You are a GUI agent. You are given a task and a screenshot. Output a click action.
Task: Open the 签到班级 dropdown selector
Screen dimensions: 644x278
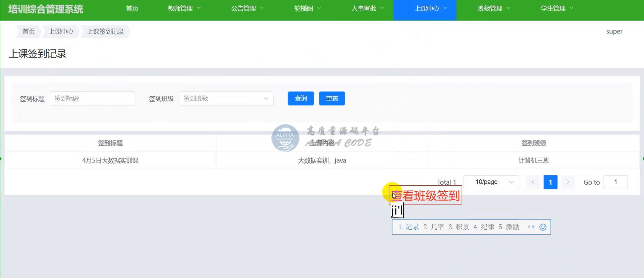pyautogui.click(x=226, y=99)
